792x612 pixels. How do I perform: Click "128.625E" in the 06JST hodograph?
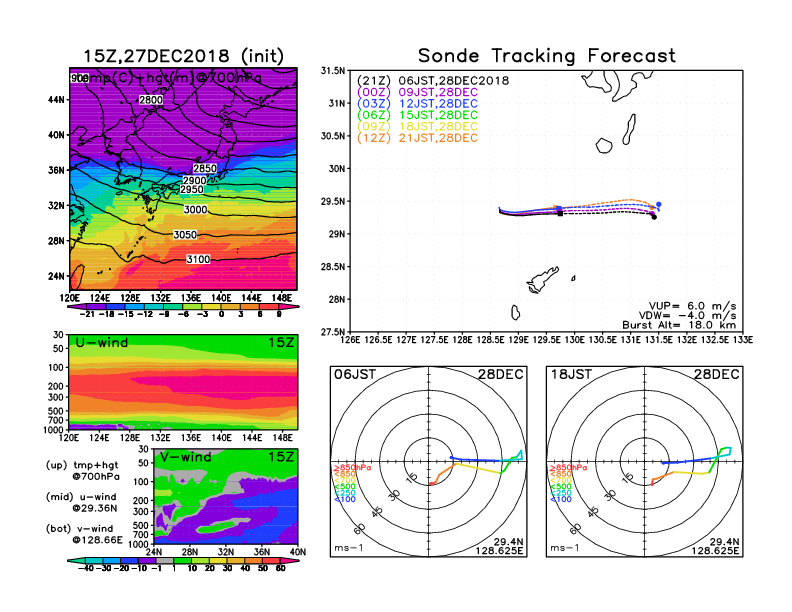(499, 550)
